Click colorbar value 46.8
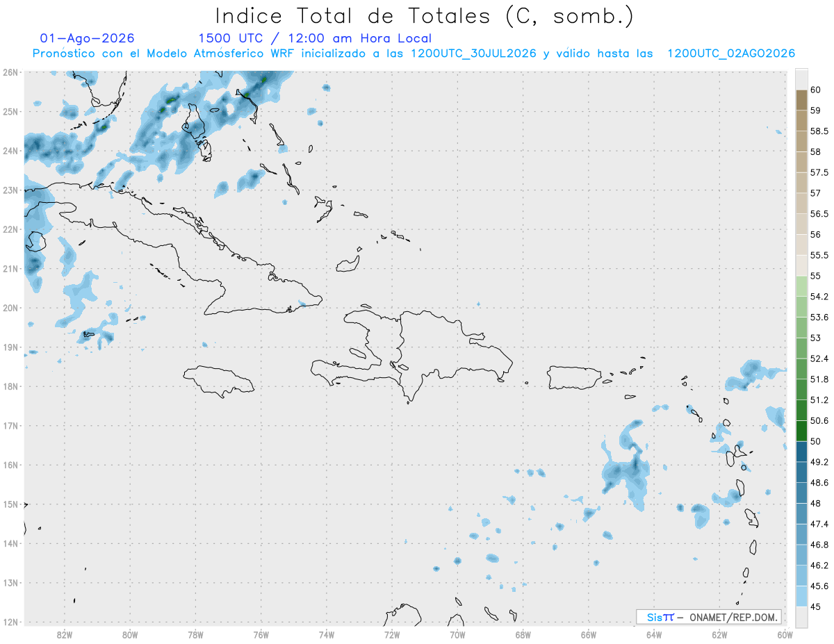Viewport: 834px width, 644px height. pyautogui.click(x=819, y=545)
